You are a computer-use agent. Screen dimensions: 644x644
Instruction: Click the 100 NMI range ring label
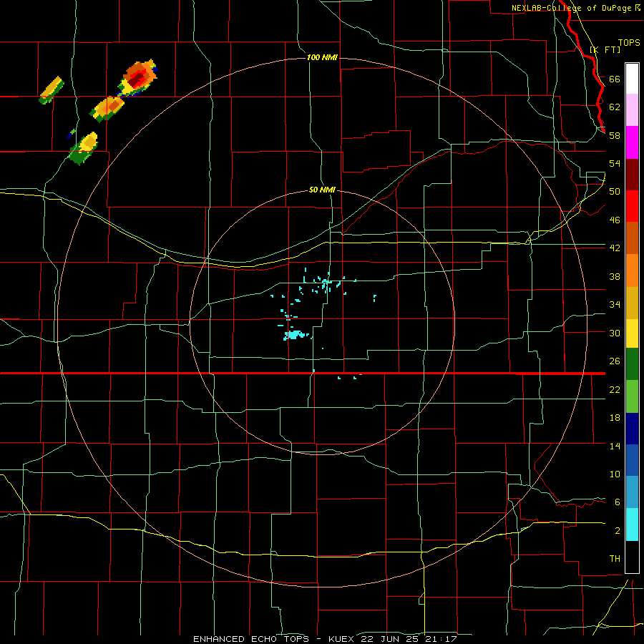pos(322,57)
